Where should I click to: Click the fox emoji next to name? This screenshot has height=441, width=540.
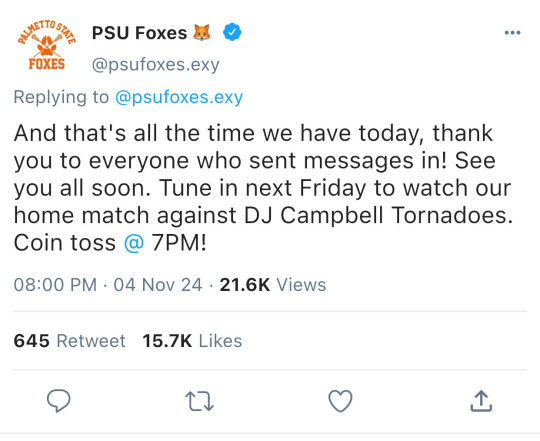202,33
